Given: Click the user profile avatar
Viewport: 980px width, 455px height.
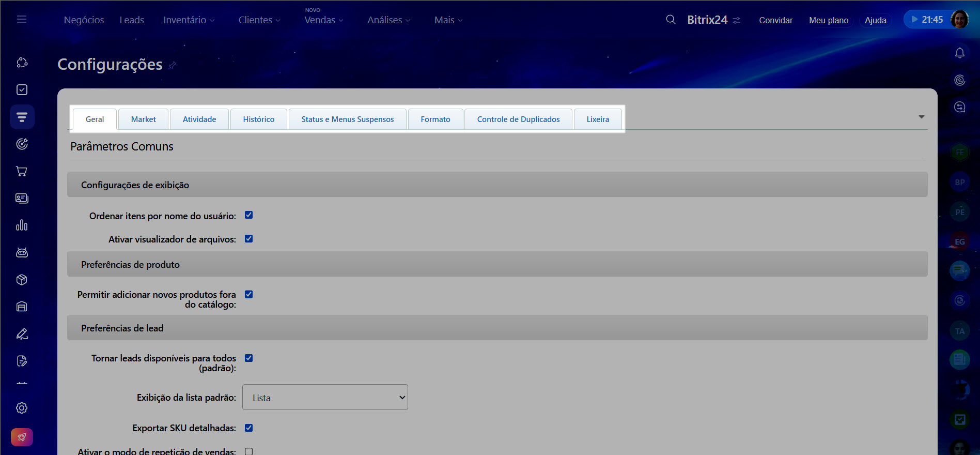Looking at the screenshot, I should click(959, 20).
